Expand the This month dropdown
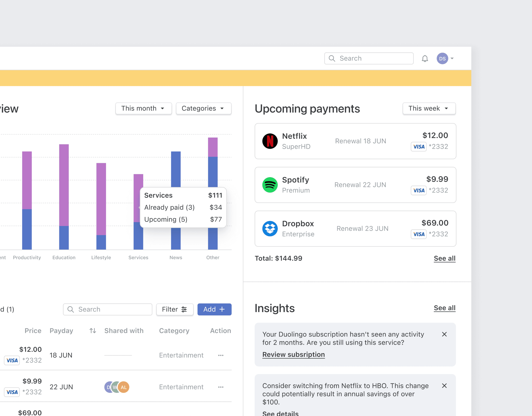This screenshot has width=532, height=416. (144, 108)
